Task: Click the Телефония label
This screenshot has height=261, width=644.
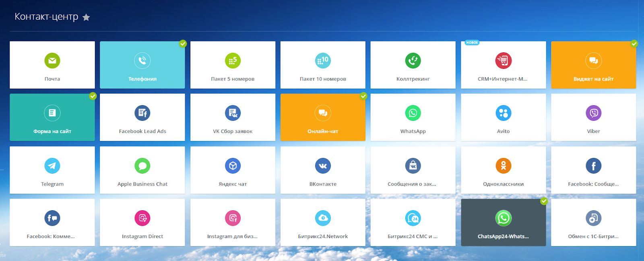Action: tap(142, 79)
